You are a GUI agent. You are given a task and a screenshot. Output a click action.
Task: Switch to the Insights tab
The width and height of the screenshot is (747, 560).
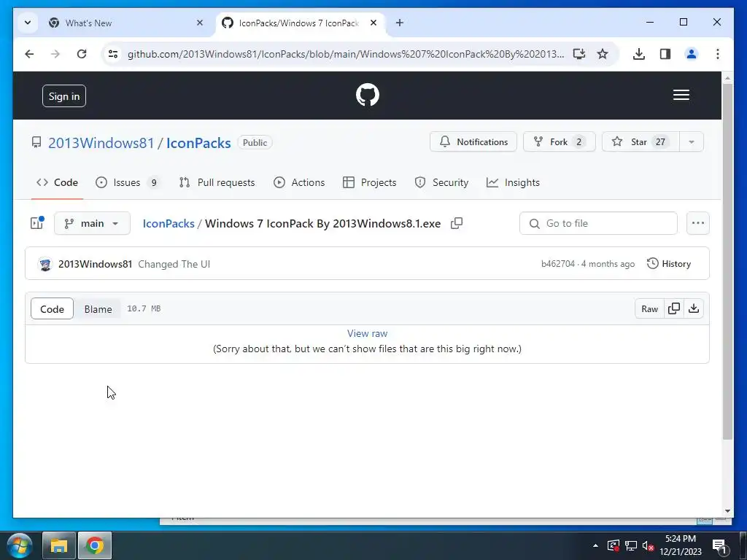[513, 182]
